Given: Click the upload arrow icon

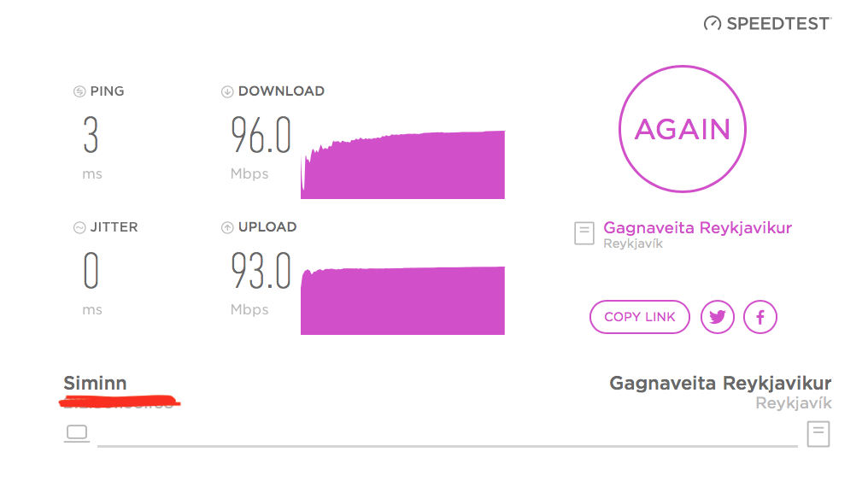Looking at the screenshot, I should 227,227.
